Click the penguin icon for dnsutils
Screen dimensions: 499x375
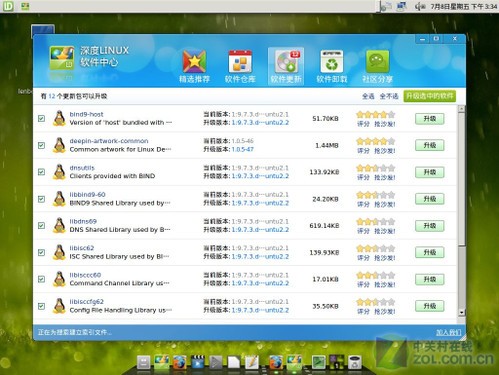(59, 172)
